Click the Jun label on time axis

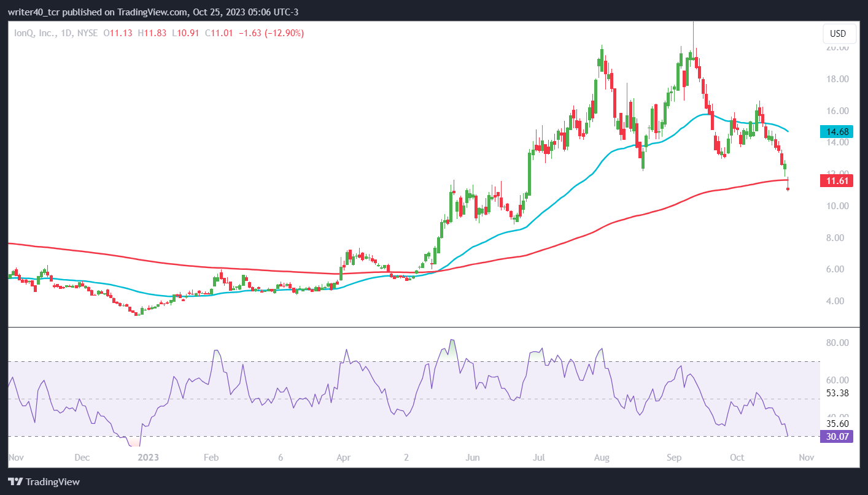click(x=473, y=458)
